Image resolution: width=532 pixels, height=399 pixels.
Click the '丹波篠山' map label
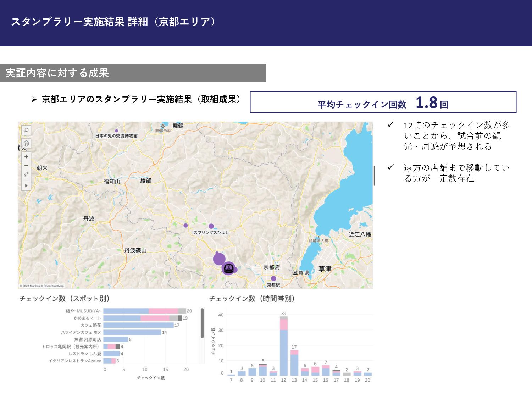click(x=135, y=250)
